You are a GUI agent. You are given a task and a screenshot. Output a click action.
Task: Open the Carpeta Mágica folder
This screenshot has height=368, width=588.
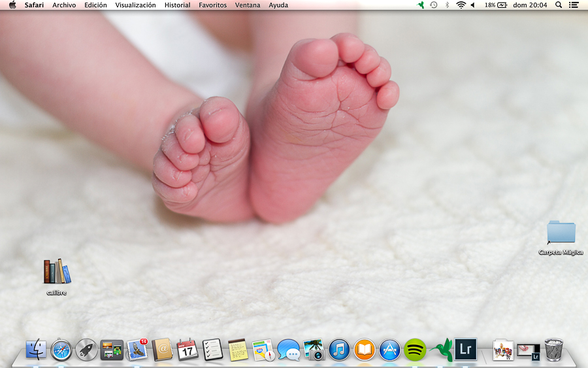pos(561,233)
